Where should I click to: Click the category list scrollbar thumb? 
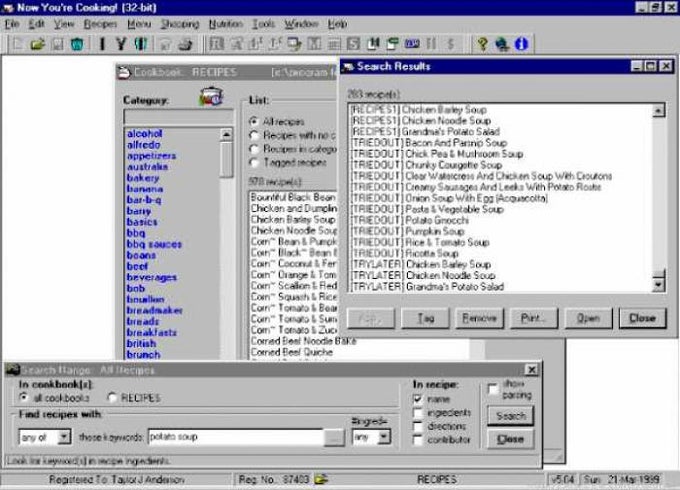[226, 159]
